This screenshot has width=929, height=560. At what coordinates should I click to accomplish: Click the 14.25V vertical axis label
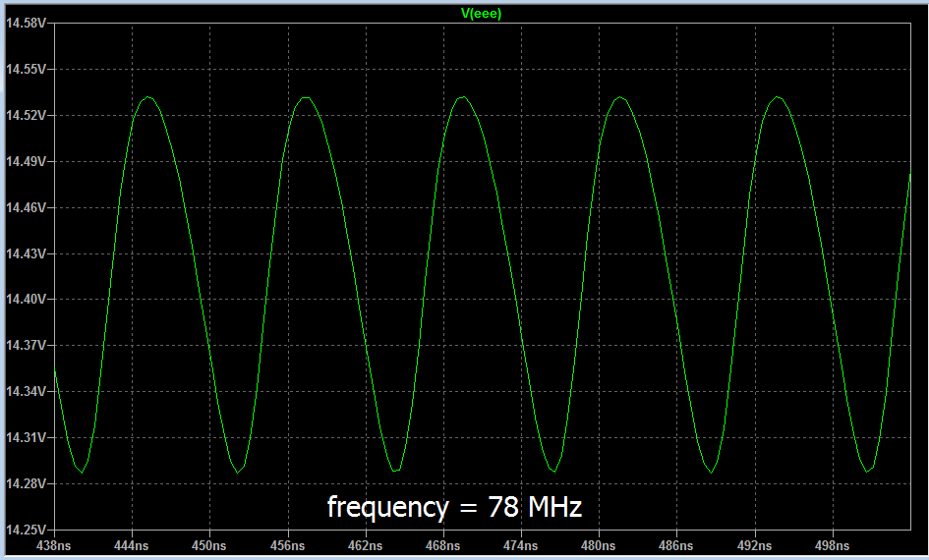click(26, 530)
